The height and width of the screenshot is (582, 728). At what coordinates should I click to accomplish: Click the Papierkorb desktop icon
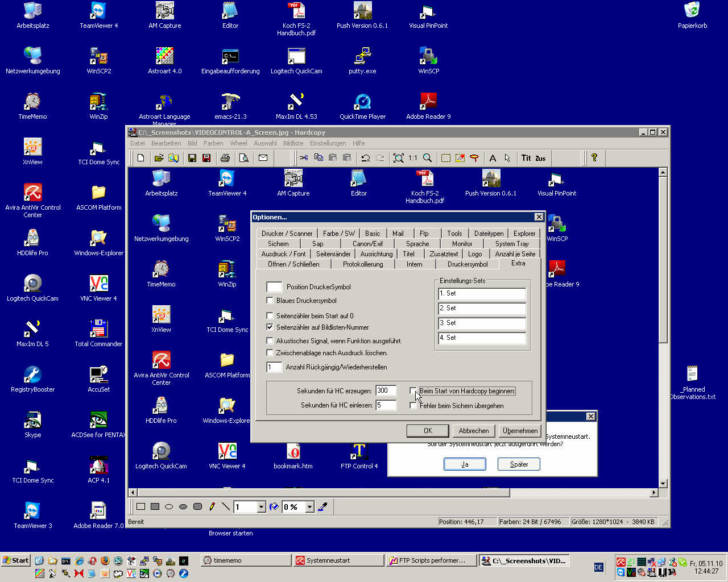coord(692,16)
